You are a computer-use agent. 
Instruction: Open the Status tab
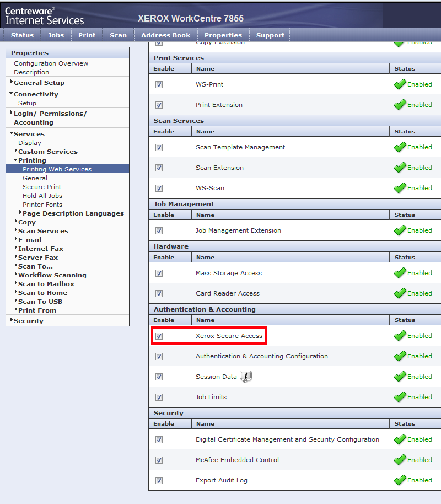tap(22, 35)
